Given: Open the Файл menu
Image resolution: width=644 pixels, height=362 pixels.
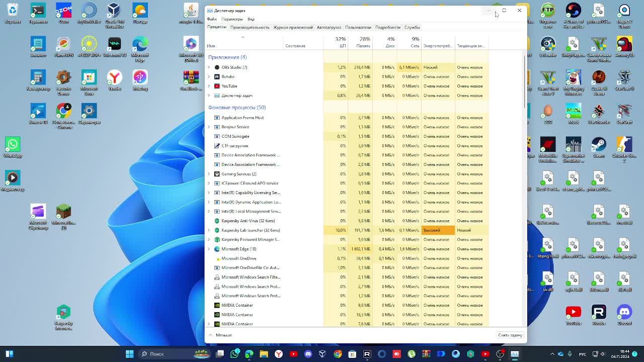Looking at the screenshot, I should [212, 19].
